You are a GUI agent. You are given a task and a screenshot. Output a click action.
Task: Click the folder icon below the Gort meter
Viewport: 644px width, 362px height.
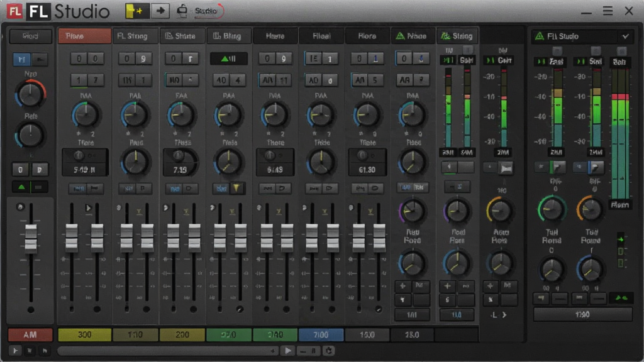pyautogui.click(x=506, y=168)
